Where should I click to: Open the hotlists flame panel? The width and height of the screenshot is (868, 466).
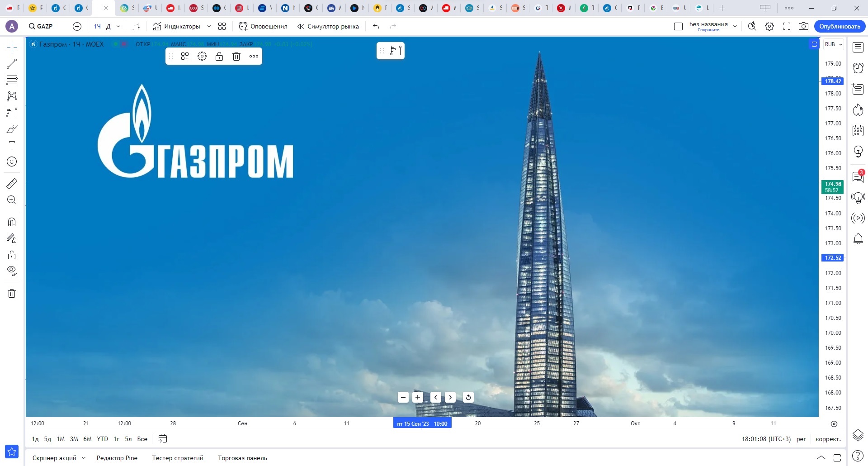click(x=858, y=110)
